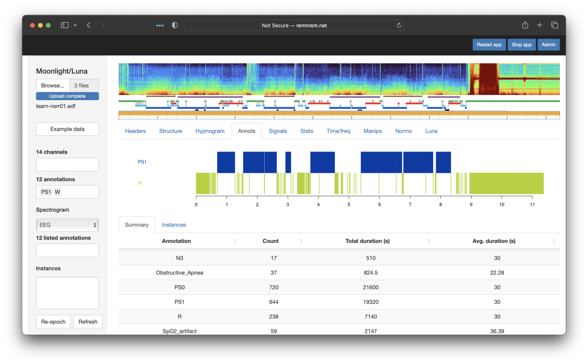Image resolution: width=588 pixels, height=364 pixels.
Task: Click the Re-epoch button
Action: (x=53, y=322)
